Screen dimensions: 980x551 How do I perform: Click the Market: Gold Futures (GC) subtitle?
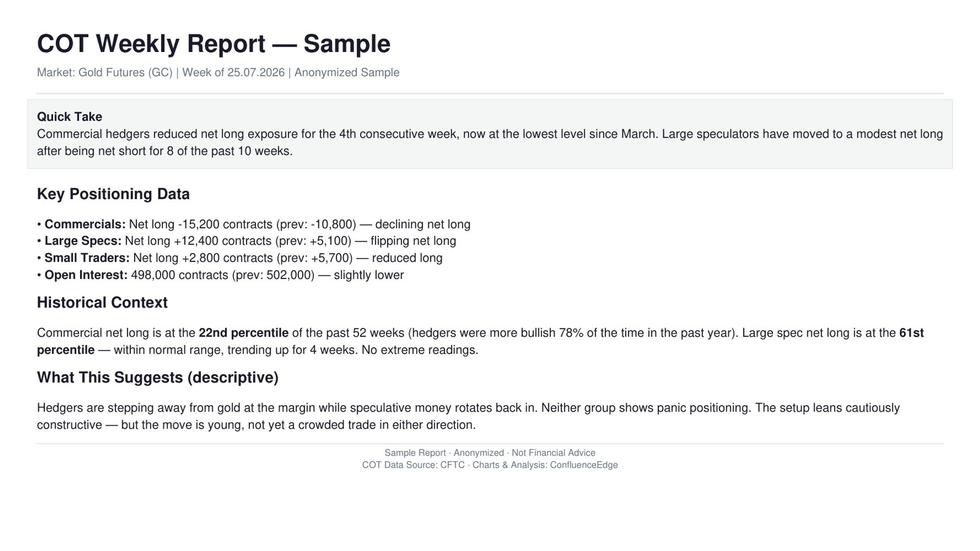pos(105,72)
